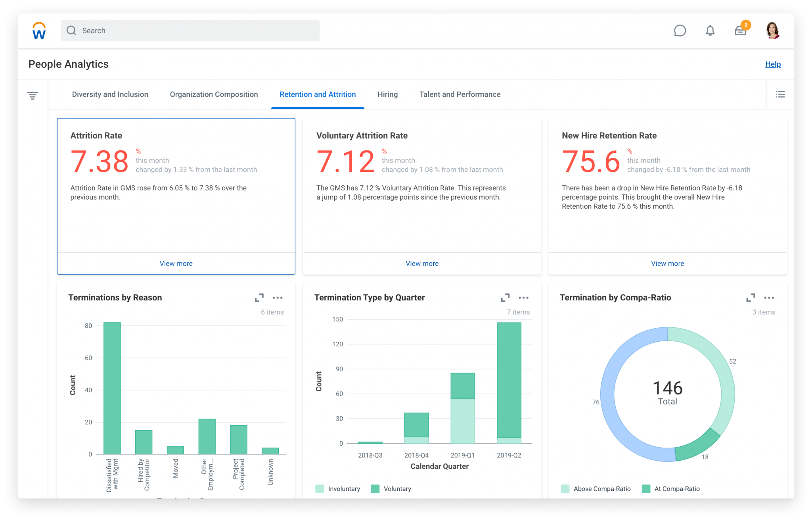Select the Diversity and Inclusion tab
The height and width of the screenshot is (521, 812).
pos(110,94)
